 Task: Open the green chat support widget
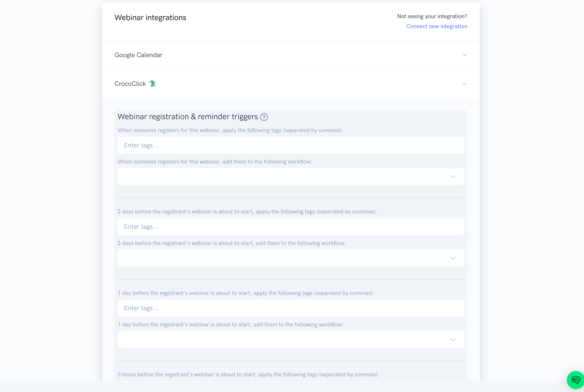[x=576, y=380]
